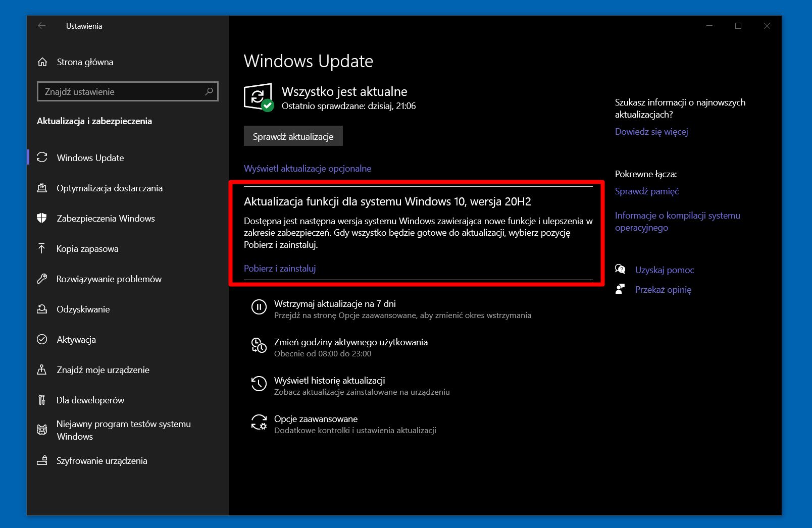Click the checkmark circle icon for Aktywacja
Screen dimensions: 812x528
click(42, 339)
